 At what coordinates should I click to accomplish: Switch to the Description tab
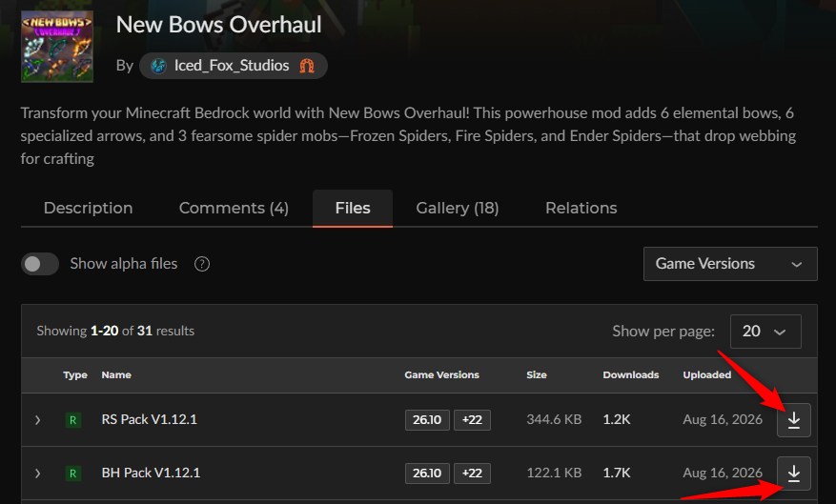88,209
